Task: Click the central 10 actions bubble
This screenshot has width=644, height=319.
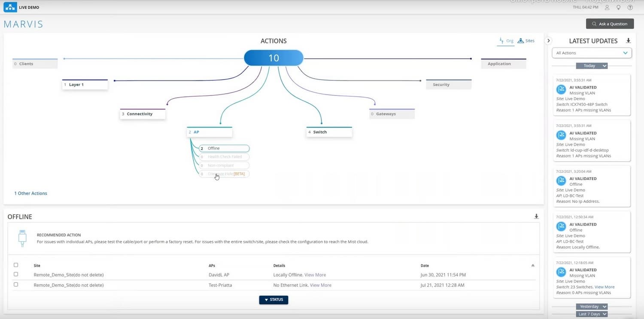Action: click(273, 58)
